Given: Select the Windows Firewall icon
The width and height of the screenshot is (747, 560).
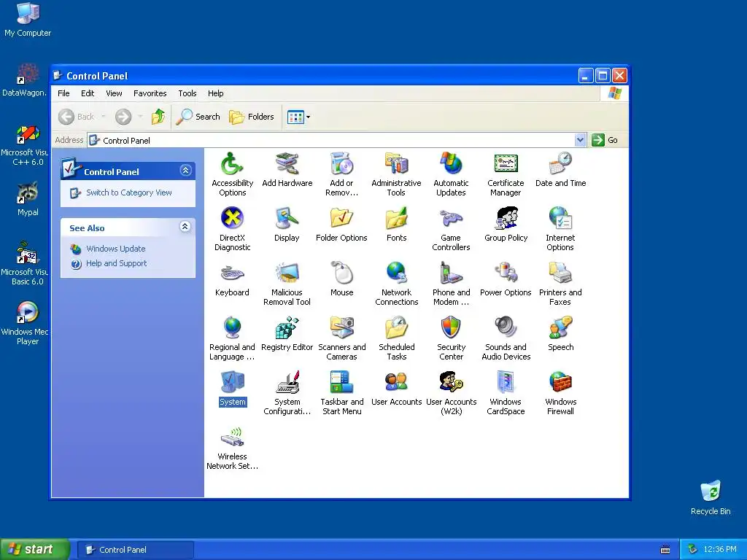Looking at the screenshot, I should (560, 393).
